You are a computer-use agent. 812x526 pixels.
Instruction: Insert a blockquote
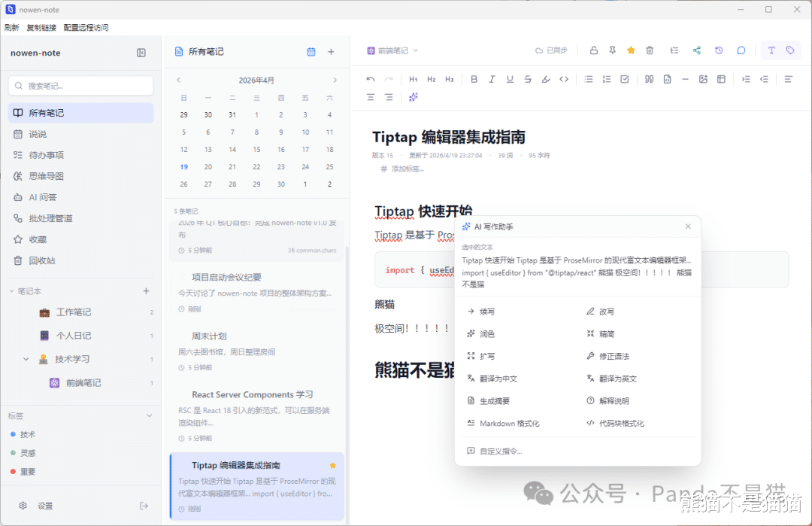(649, 79)
